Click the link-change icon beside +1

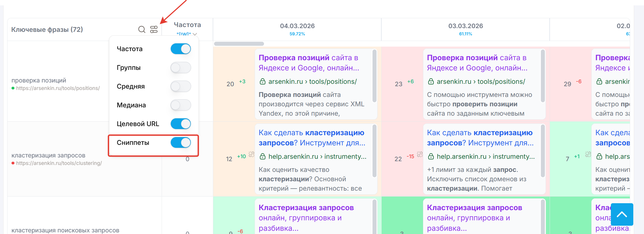[588, 154]
